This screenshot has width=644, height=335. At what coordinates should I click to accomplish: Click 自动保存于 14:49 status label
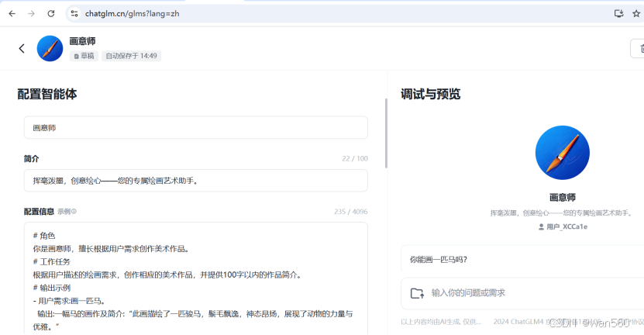132,56
